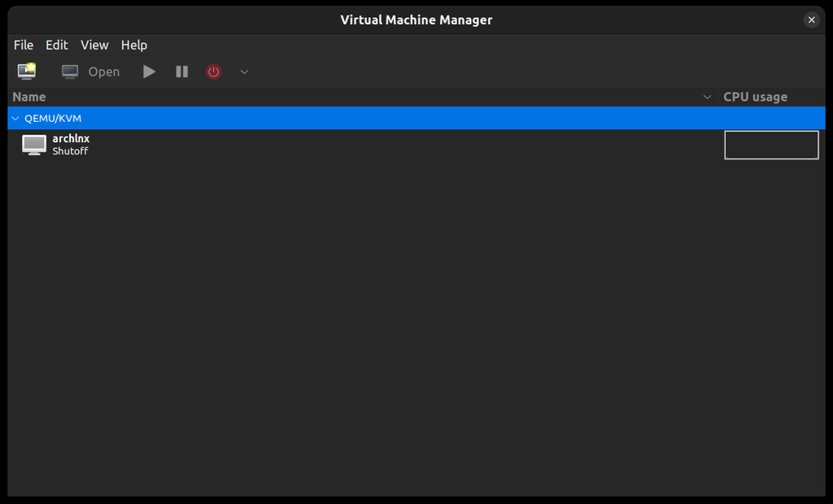The height and width of the screenshot is (504, 833).
Task: Open the column header chevron menu
Action: pyautogui.click(x=707, y=97)
